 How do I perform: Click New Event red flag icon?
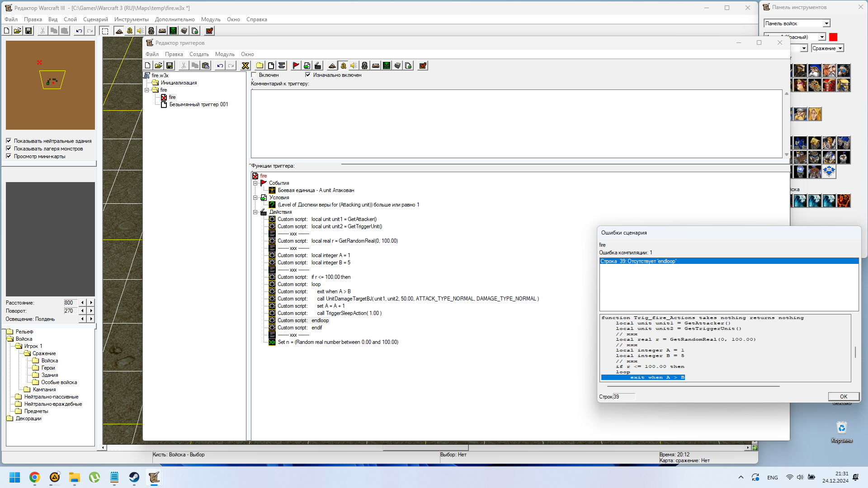coord(296,66)
